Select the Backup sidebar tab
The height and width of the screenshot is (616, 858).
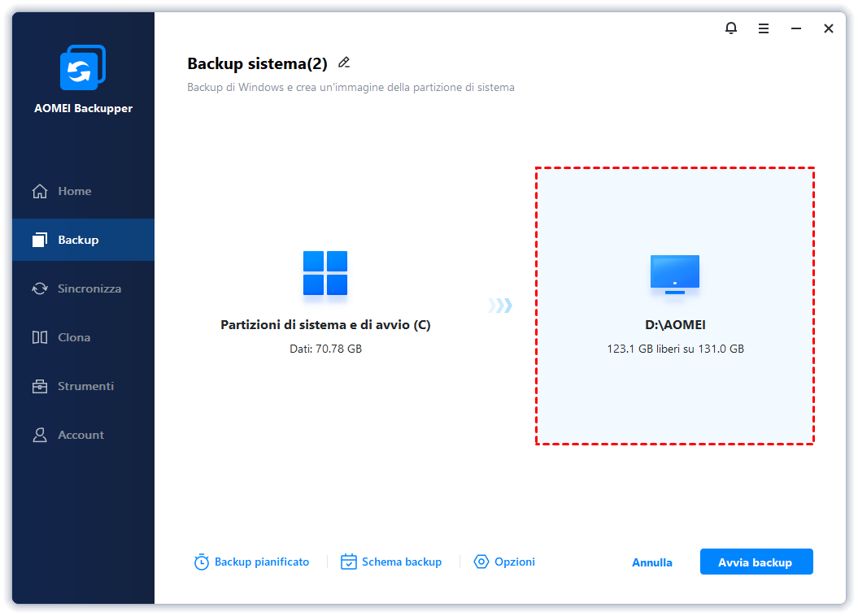pos(78,240)
